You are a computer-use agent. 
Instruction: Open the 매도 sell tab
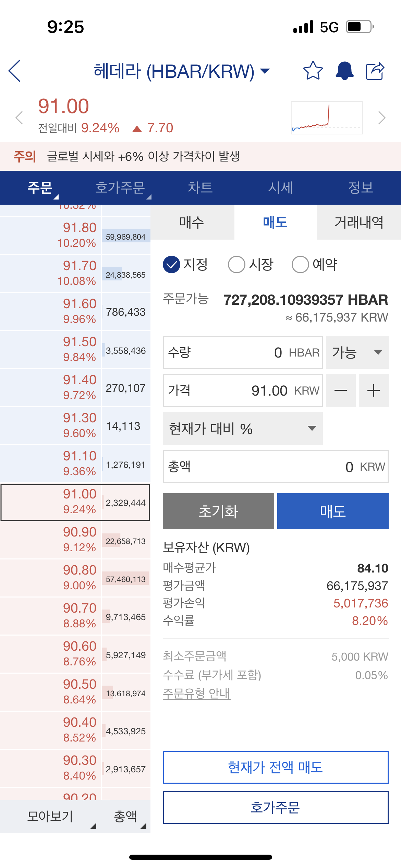[x=276, y=222]
